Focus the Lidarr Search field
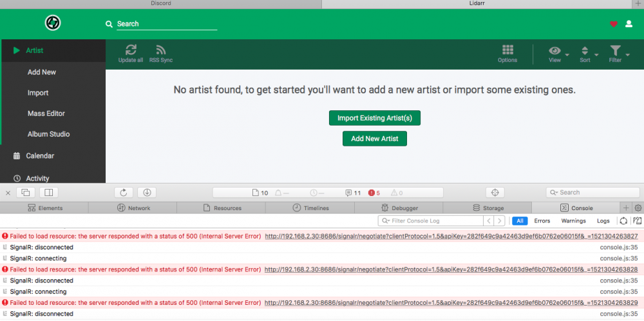This screenshot has width=644, height=321. click(167, 24)
